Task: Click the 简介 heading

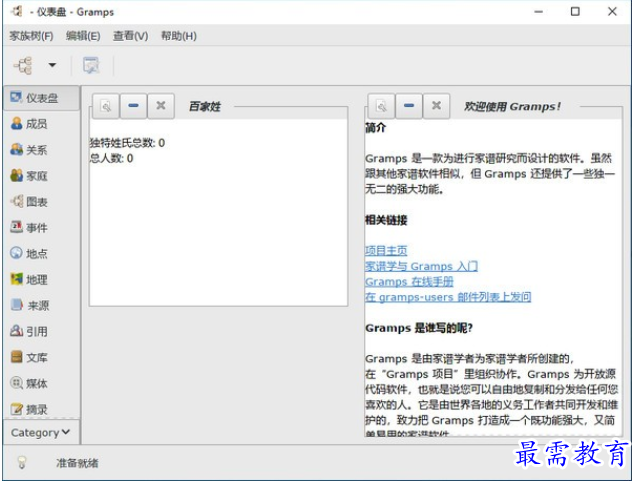Action: 375,128
